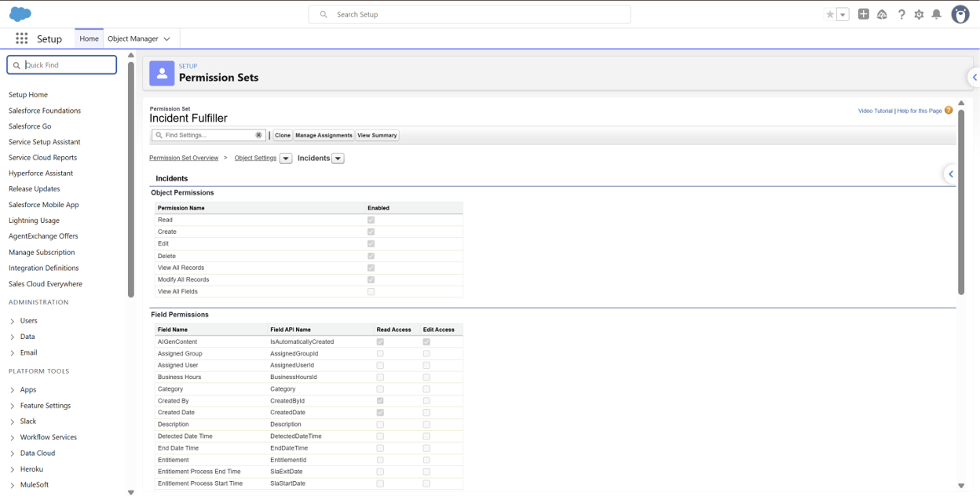Viewport: 980px width, 496px height.
Task: Toggle the Create object permission checkbox
Action: tap(371, 232)
